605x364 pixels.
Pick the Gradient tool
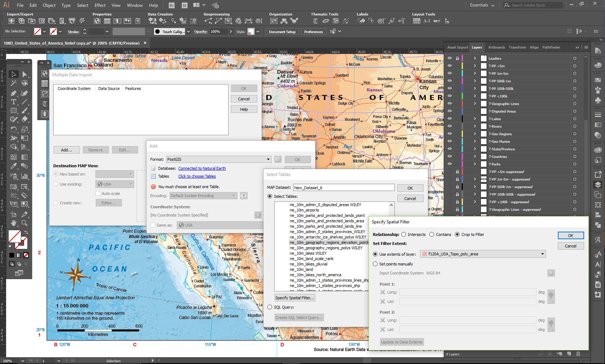(24, 157)
